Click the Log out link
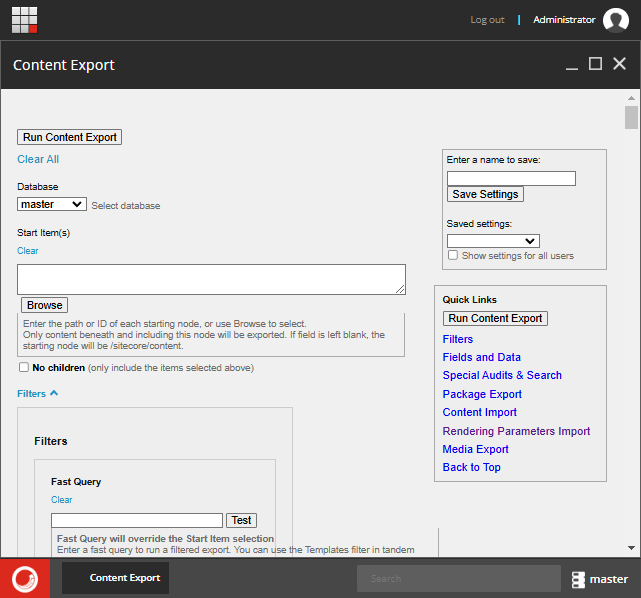 tap(487, 20)
